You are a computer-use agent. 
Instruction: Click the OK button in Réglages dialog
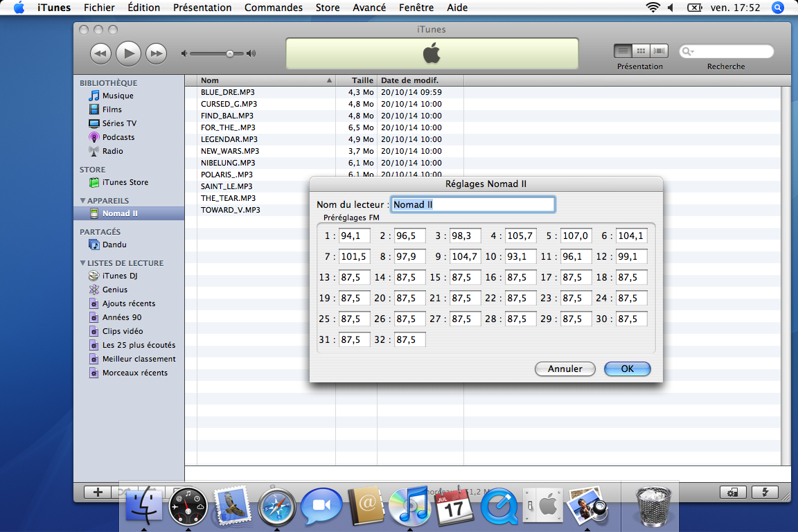(627, 369)
